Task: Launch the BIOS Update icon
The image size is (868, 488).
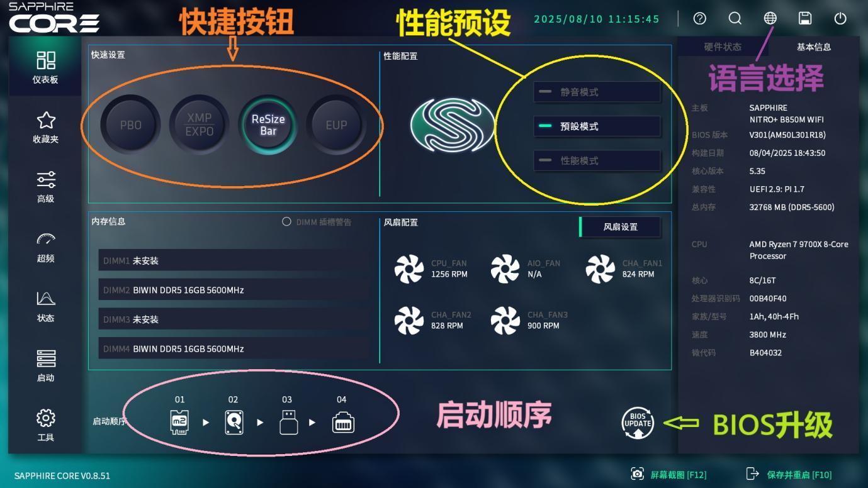Action: [638, 423]
